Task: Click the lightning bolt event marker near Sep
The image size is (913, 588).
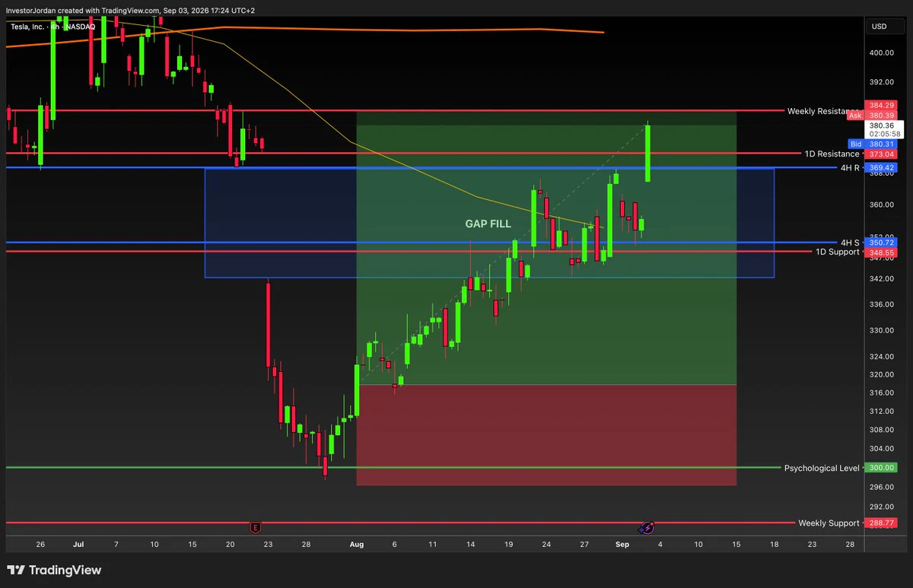Action: tap(647, 526)
